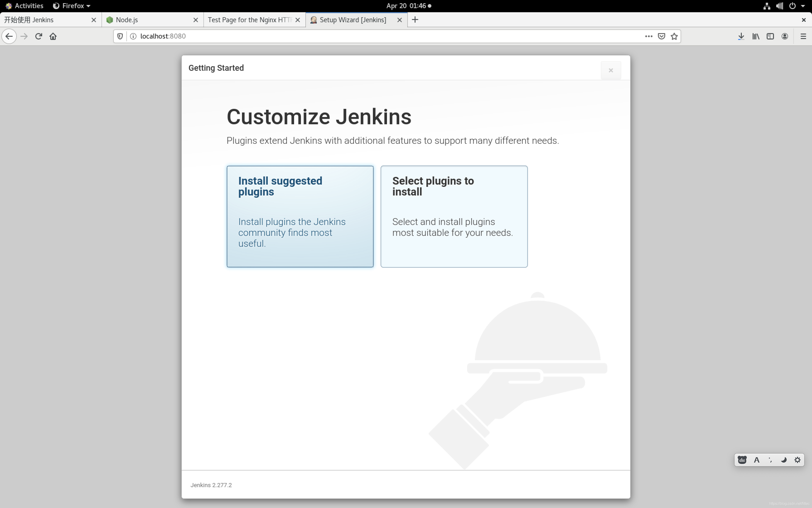This screenshot has width=812, height=508.
Task: Close the Nginx Test Page tab
Action: 298,20
